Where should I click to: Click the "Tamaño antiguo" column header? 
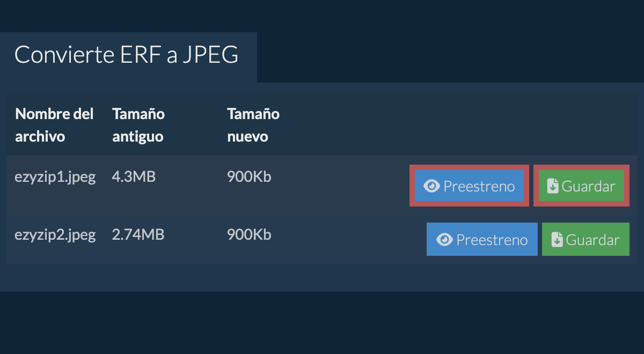(138, 125)
